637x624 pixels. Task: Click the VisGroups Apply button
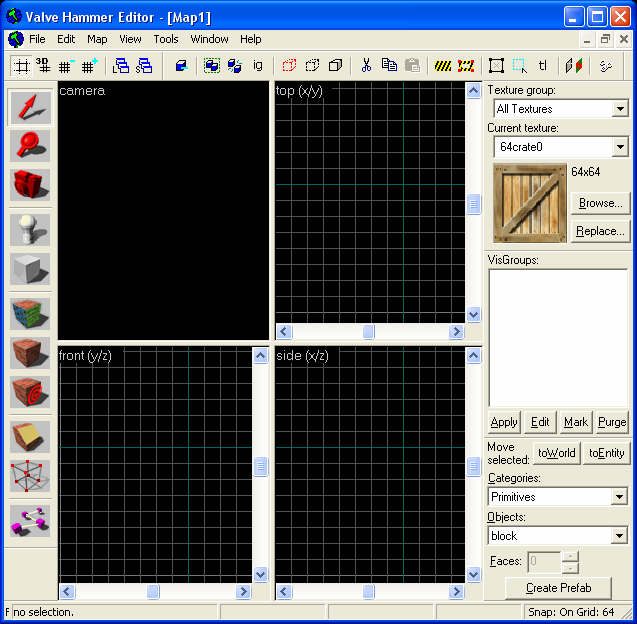point(504,422)
